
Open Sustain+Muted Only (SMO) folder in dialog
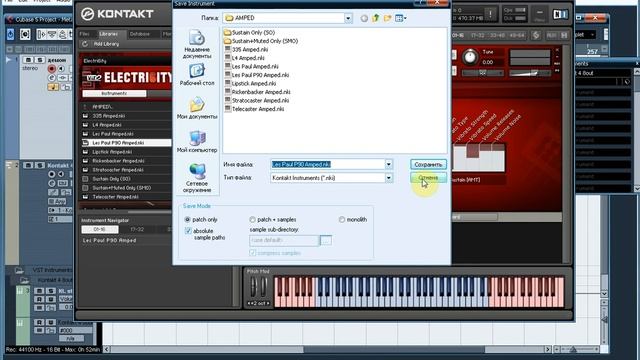click(261, 41)
